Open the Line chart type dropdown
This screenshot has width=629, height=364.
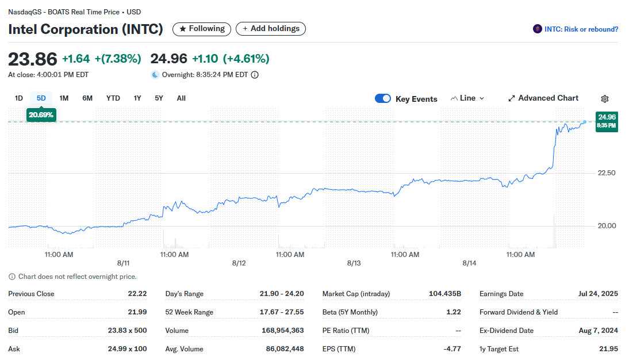[467, 98]
